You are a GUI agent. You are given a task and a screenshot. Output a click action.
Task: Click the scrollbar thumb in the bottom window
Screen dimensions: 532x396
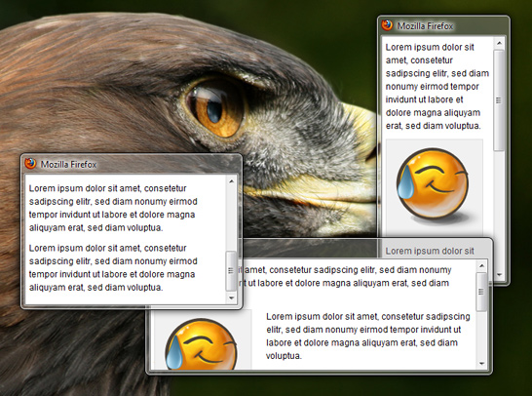(x=481, y=292)
